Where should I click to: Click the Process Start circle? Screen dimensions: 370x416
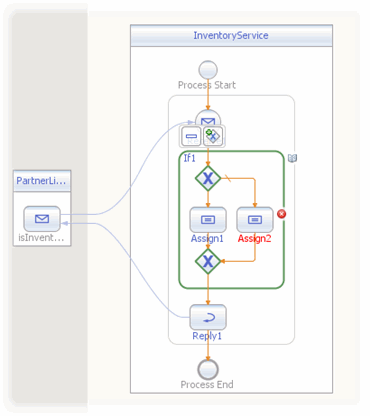(208, 70)
